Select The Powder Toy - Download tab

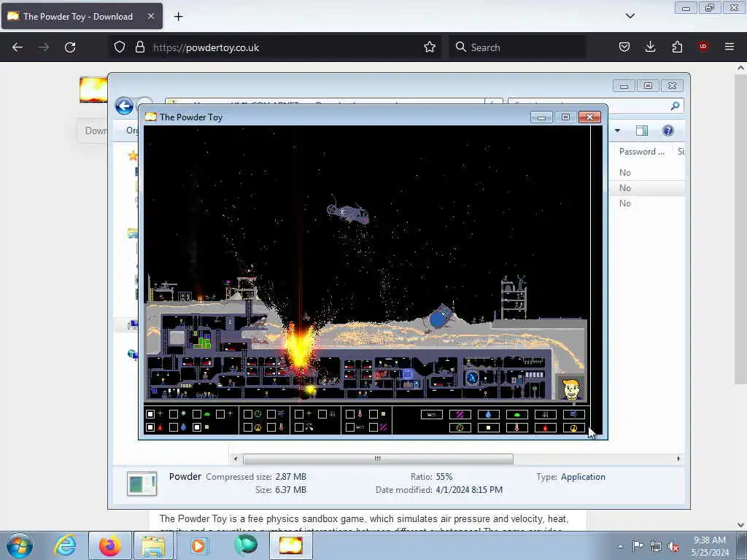point(82,17)
